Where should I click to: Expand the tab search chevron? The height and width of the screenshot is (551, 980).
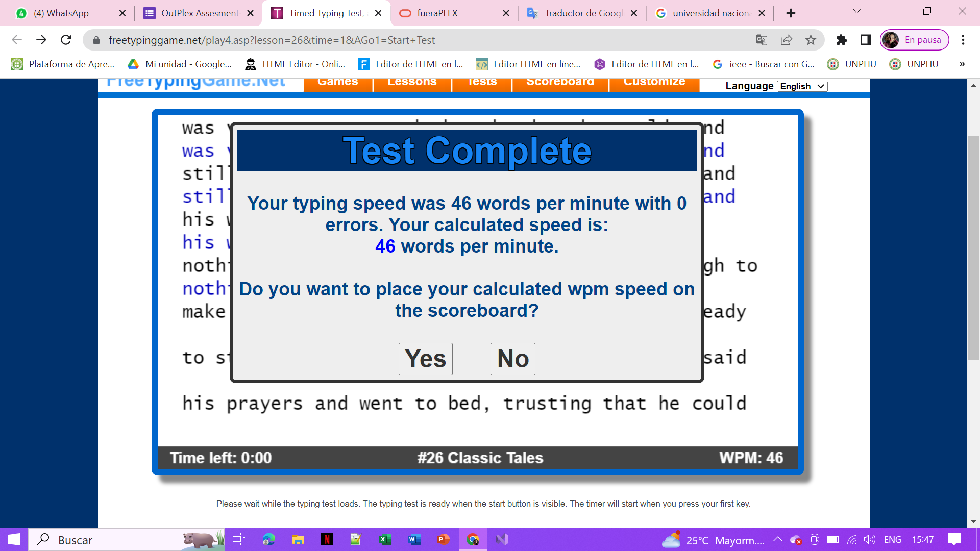coord(857,11)
